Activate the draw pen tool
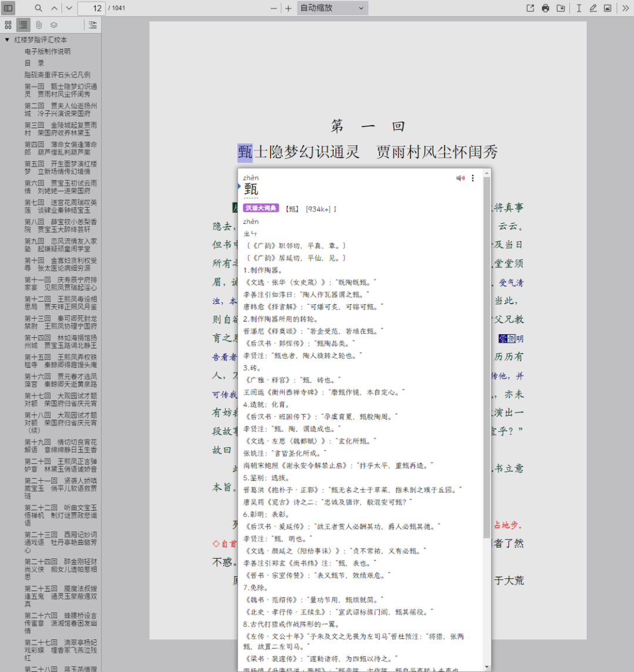634x672 pixels. click(x=593, y=8)
